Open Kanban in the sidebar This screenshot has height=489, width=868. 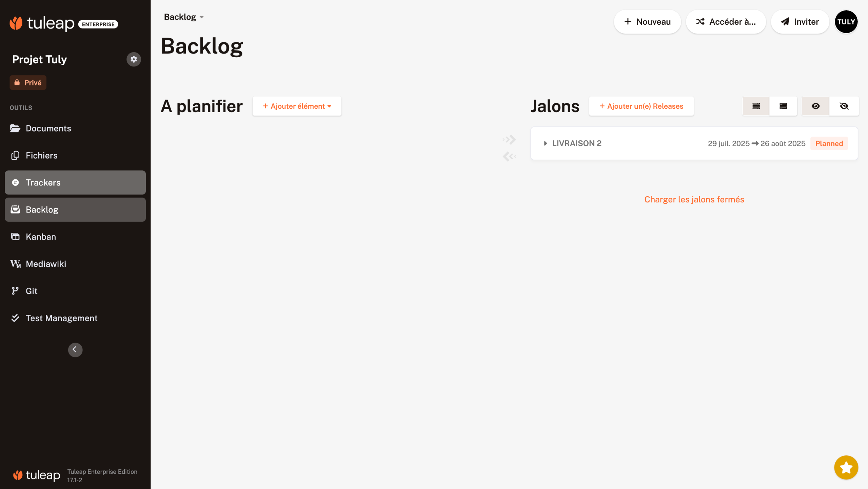[x=41, y=237]
